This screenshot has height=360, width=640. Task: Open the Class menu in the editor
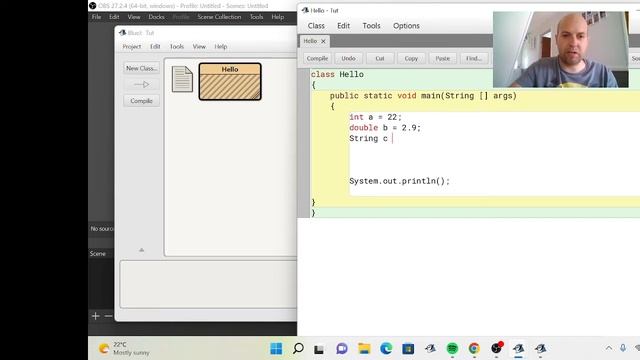pyautogui.click(x=316, y=26)
